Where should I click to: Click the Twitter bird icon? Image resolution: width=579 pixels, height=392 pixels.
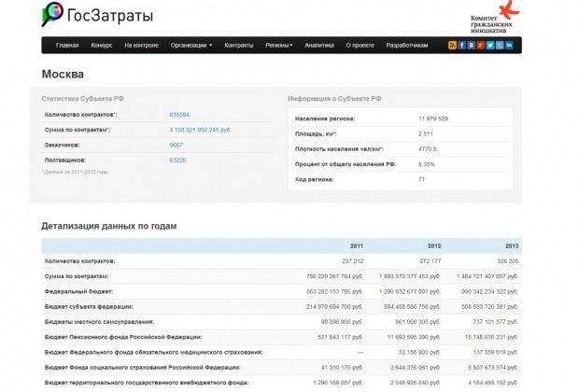coord(490,45)
